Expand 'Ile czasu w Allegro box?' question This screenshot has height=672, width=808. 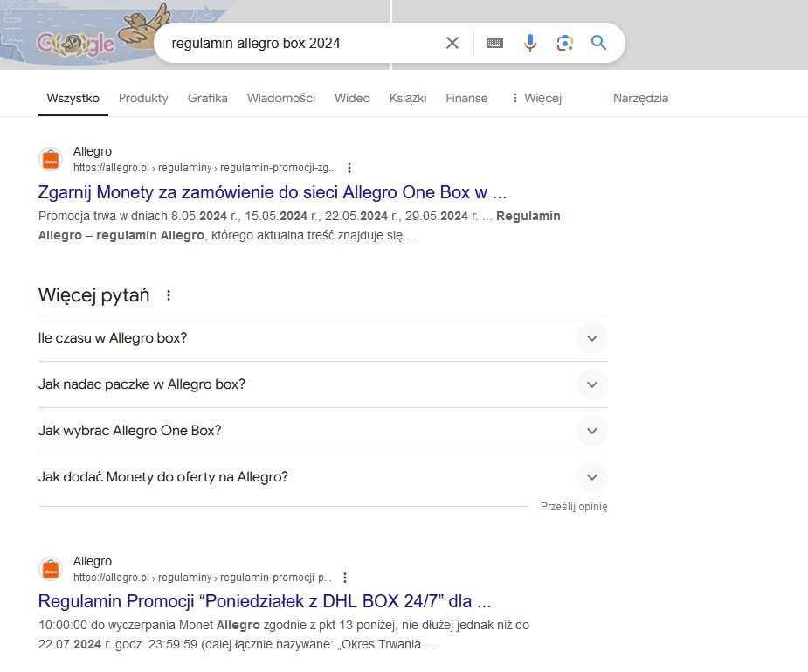(323, 338)
